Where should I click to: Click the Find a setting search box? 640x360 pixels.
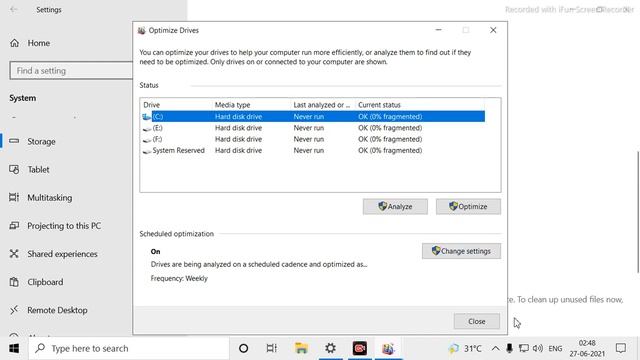coord(71,71)
